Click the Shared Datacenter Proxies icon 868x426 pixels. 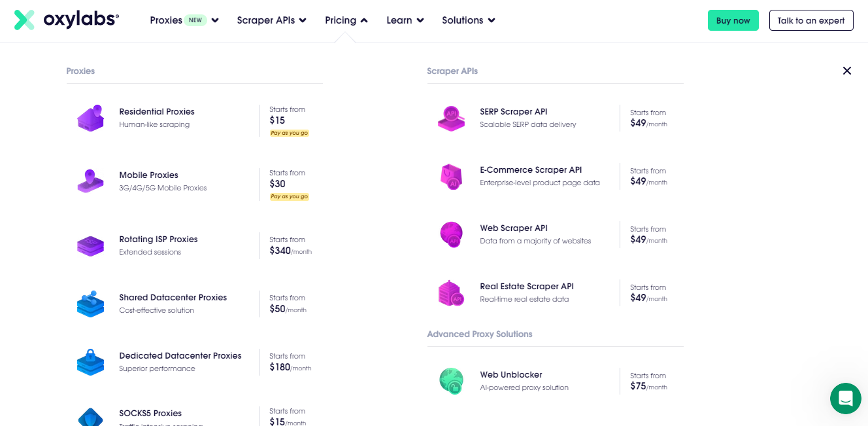tap(90, 304)
